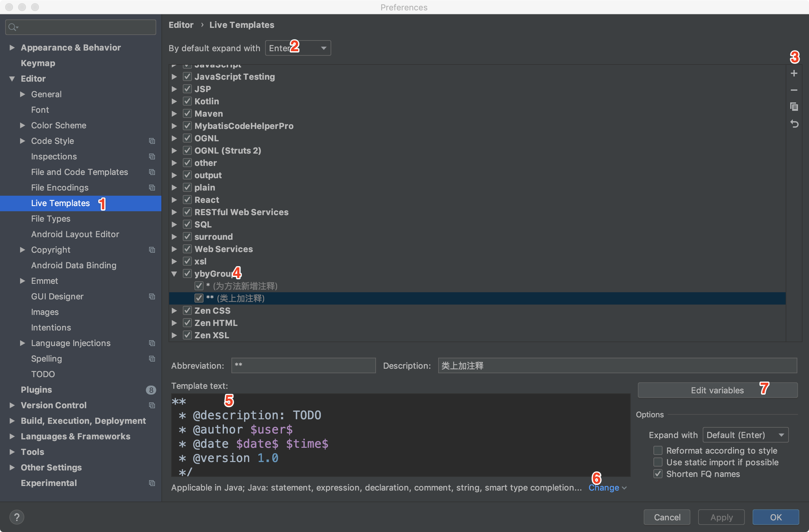Collapse the ybyGroup template group

tap(174, 274)
